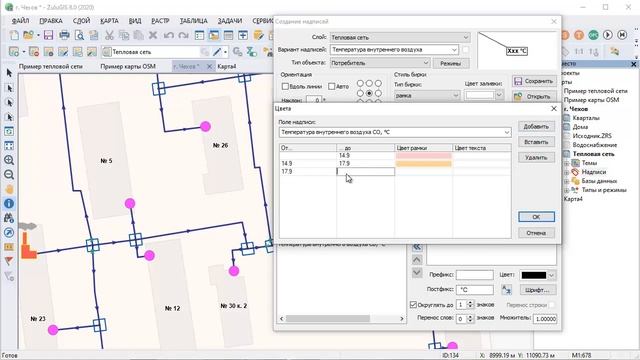Select the top-right orientation radio button

click(378, 83)
